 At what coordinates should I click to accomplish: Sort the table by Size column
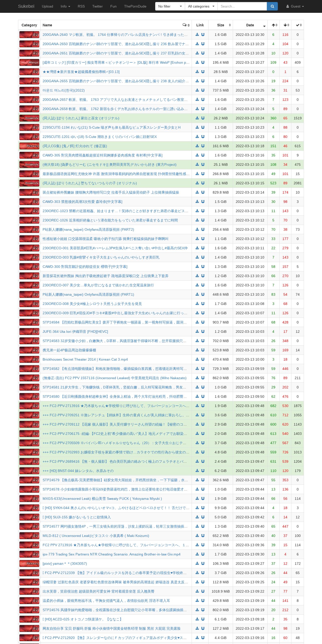click(221, 25)
